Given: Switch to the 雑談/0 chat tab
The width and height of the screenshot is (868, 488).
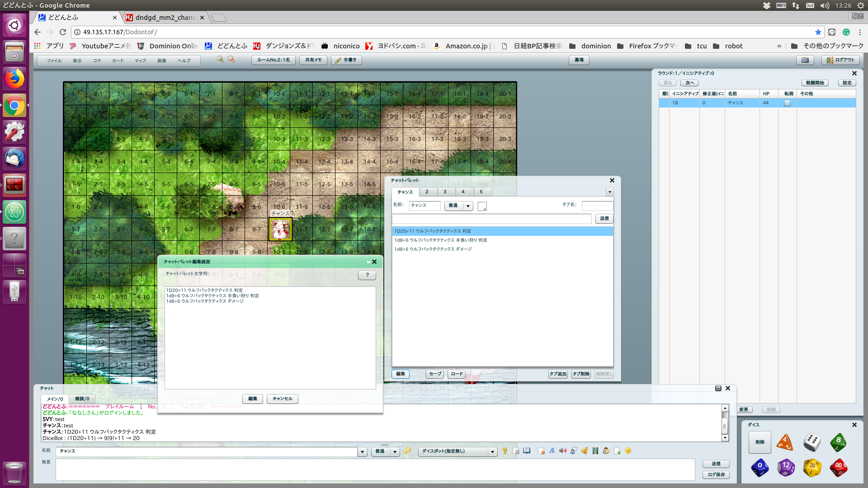Looking at the screenshot, I should click(81, 399).
